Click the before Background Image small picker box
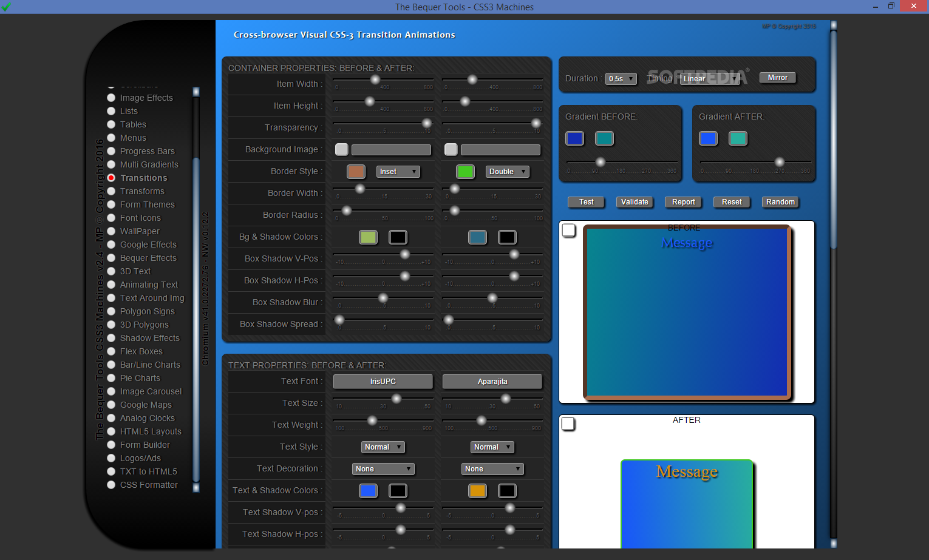The height and width of the screenshot is (560, 929). 342,149
